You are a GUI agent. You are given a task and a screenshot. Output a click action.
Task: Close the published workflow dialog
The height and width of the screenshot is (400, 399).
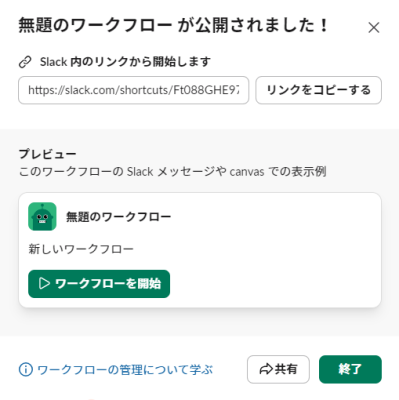point(374,28)
